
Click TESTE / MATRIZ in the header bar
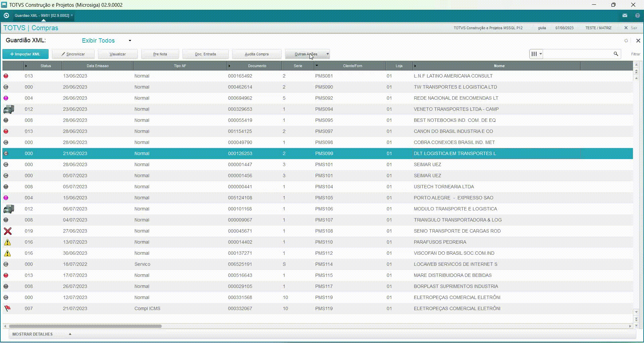[598, 28]
